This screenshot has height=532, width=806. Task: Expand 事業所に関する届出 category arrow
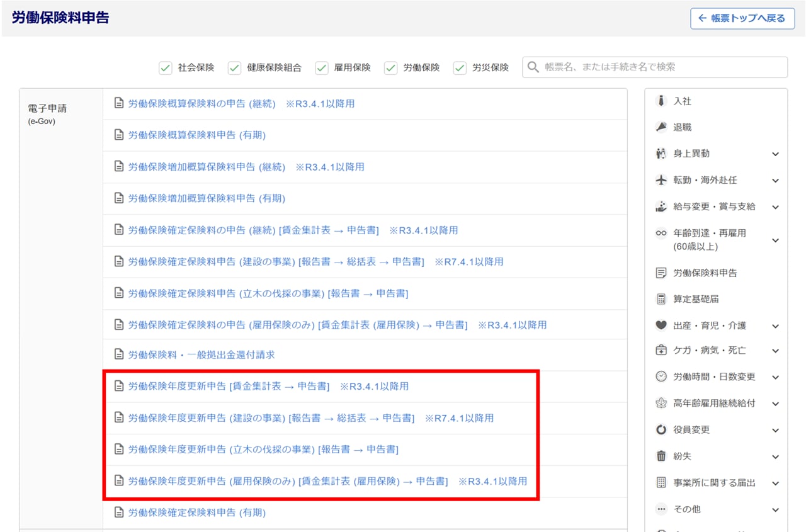(775, 484)
